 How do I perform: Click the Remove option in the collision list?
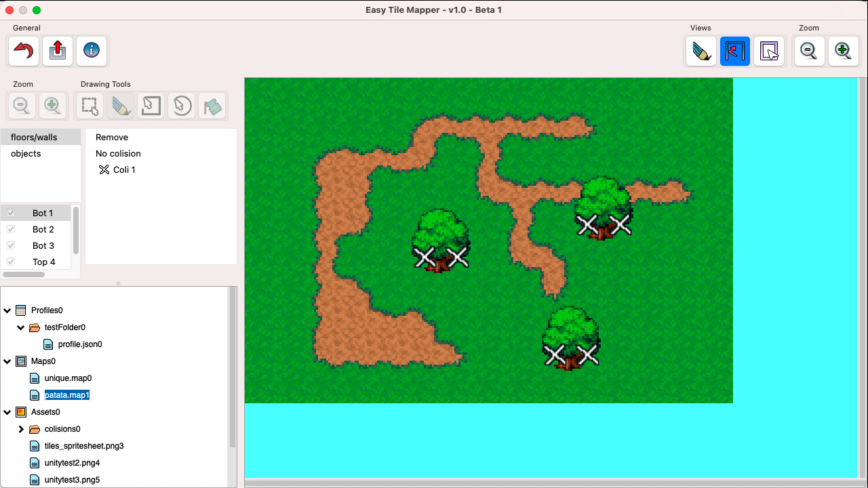pyautogui.click(x=111, y=137)
